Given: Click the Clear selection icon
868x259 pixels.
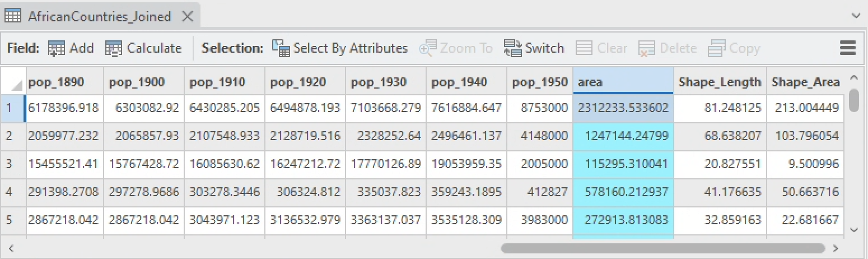Looking at the screenshot, I should click(x=584, y=49).
